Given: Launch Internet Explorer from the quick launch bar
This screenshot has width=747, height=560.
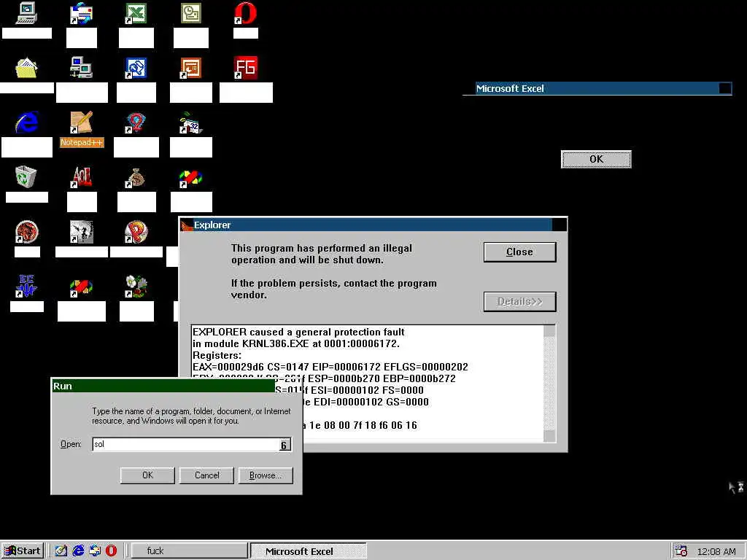Looking at the screenshot, I should click(x=78, y=551).
